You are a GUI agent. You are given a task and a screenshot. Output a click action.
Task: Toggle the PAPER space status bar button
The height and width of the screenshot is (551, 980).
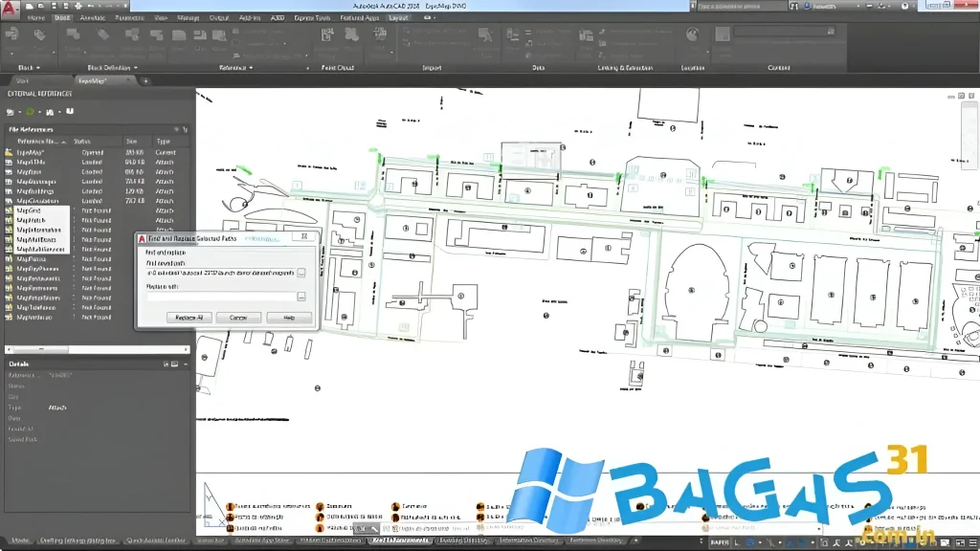click(x=720, y=542)
